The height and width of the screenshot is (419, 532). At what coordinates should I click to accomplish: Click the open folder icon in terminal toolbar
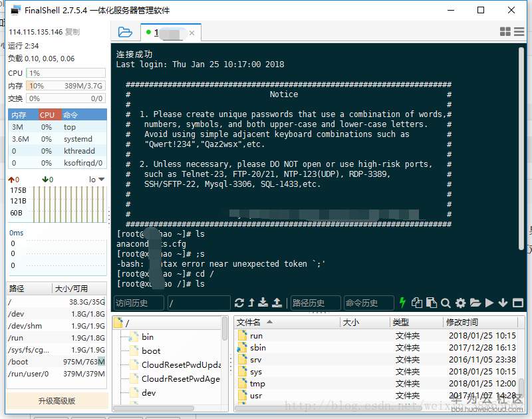tap(475, 303)
